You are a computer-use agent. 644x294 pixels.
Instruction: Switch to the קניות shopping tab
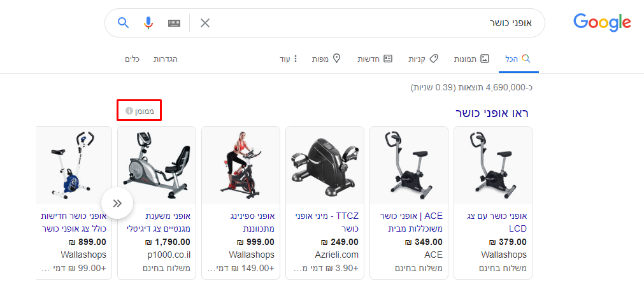click(423, 59)
